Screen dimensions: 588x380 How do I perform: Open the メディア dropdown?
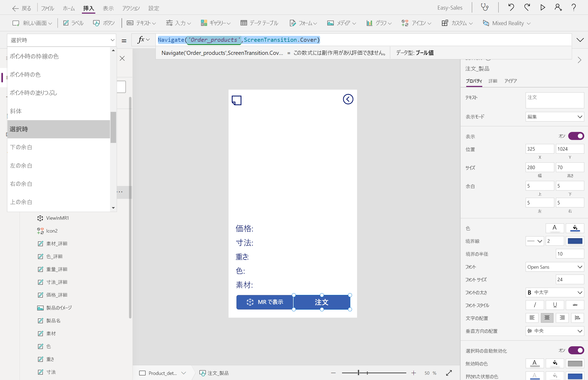coord(342,23)
